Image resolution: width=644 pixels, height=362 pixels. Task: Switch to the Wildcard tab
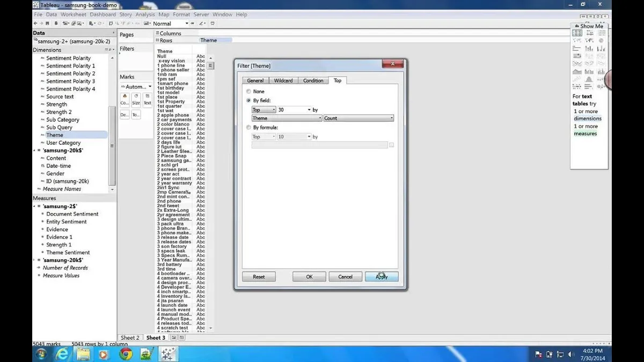point(283,80)
